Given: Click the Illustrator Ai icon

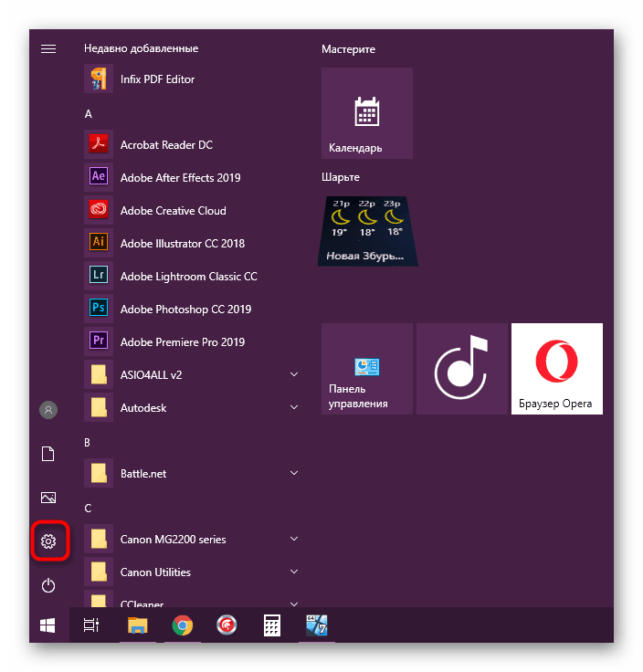Looking at the screenshot, I should pos(99,243).
